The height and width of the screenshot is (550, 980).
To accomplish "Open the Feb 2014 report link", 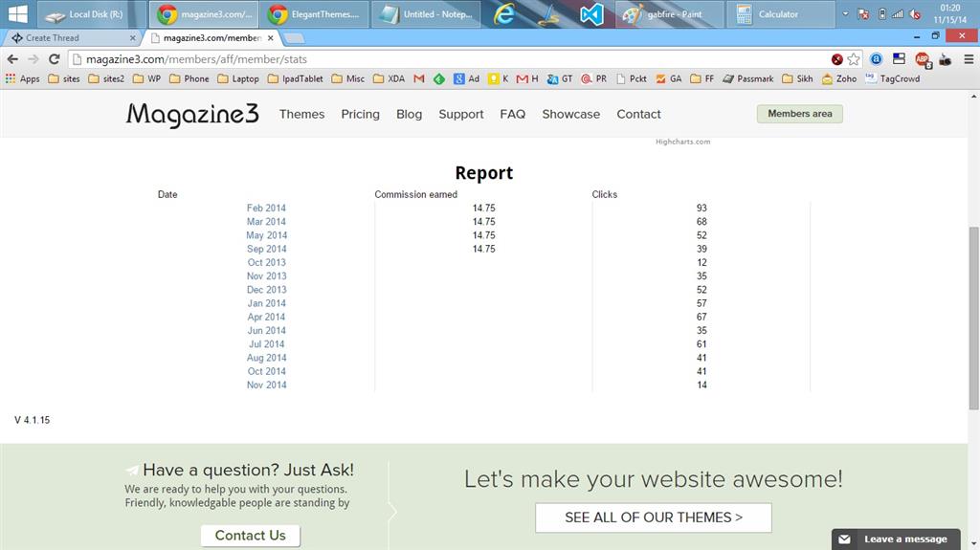I will 266,209.
